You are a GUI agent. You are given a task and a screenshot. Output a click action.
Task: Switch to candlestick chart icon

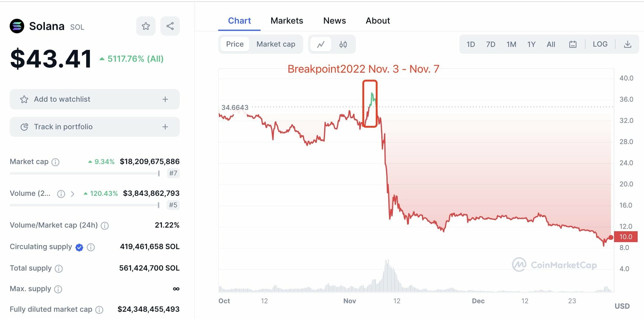(343, 44)
